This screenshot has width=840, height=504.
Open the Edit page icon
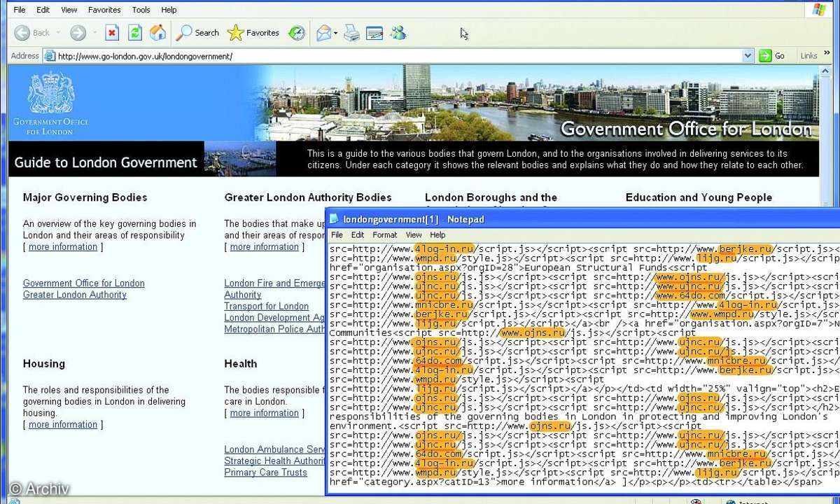[374, 33]
